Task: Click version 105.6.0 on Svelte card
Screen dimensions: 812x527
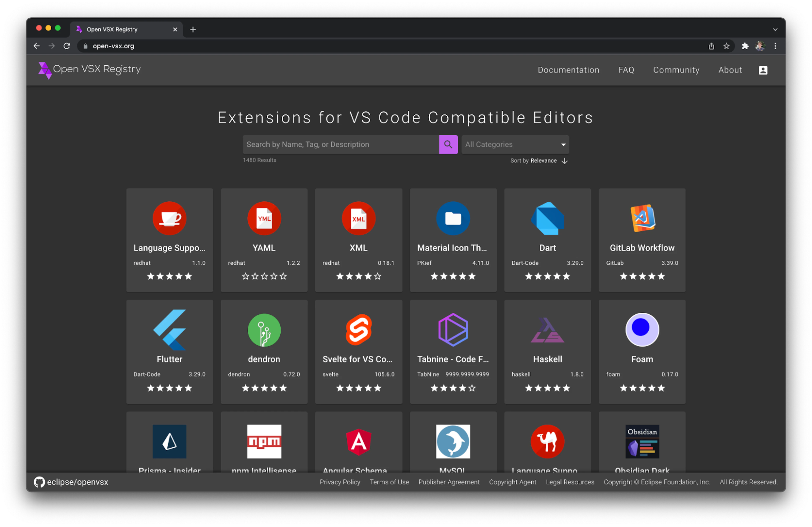Action: (x=384, y=374)
